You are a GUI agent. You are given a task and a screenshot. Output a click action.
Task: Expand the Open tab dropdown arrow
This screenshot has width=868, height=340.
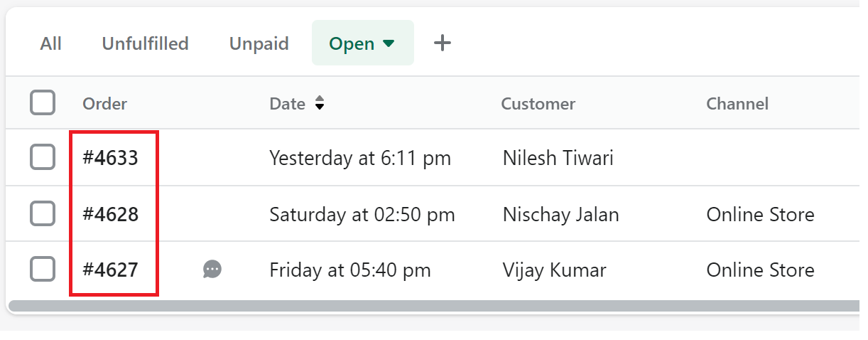389,43
